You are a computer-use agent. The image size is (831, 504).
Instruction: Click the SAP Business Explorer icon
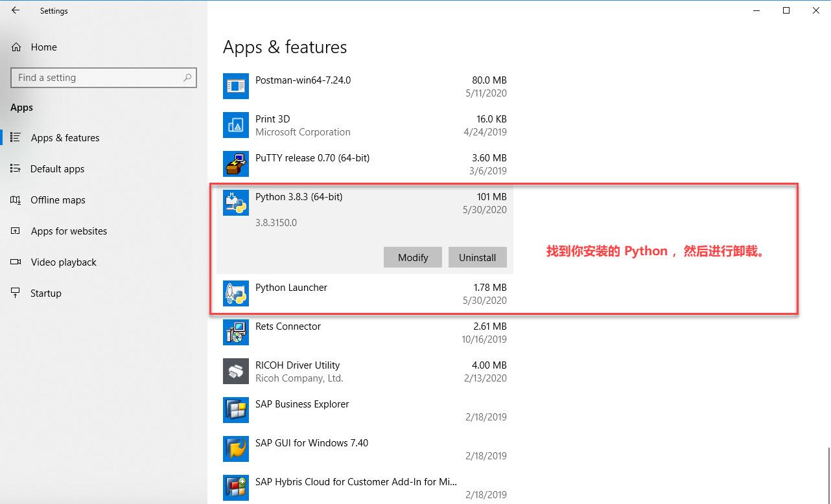(x=236, y=410)
